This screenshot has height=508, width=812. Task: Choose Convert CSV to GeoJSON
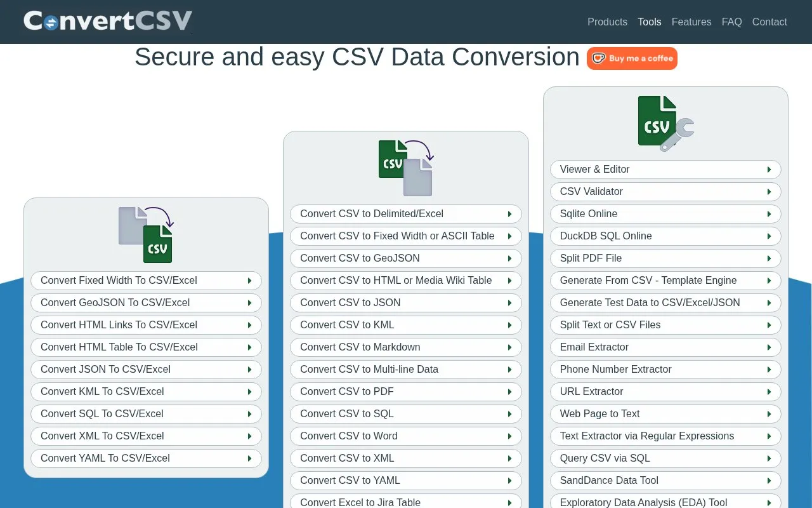point(406,258)
